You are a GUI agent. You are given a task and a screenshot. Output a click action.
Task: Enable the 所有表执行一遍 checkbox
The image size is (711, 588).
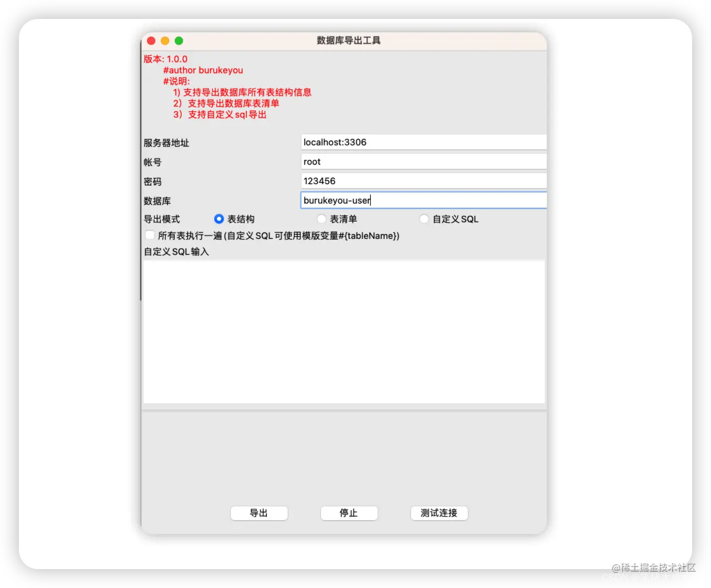[150, 235]
